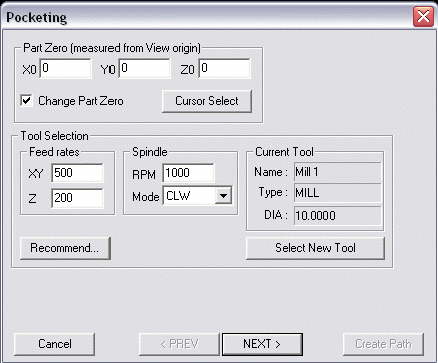Uncheck the Change Part Zero checkbox
The width and height of the screenshot is (438, 363).
[x=26, y=100]
